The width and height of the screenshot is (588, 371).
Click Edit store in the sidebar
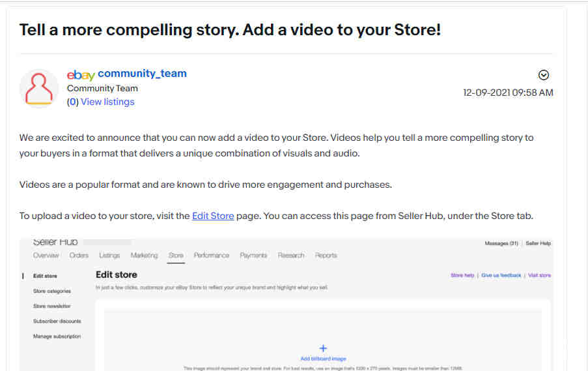[45, 276]
